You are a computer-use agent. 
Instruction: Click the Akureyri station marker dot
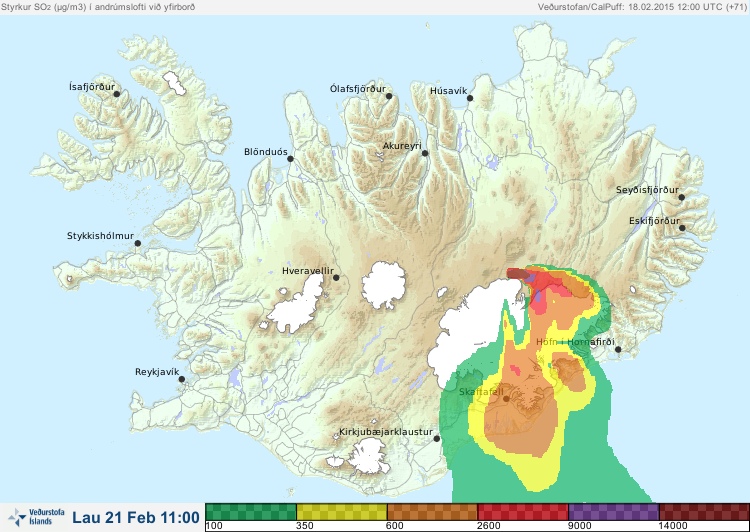coord(425,153)
